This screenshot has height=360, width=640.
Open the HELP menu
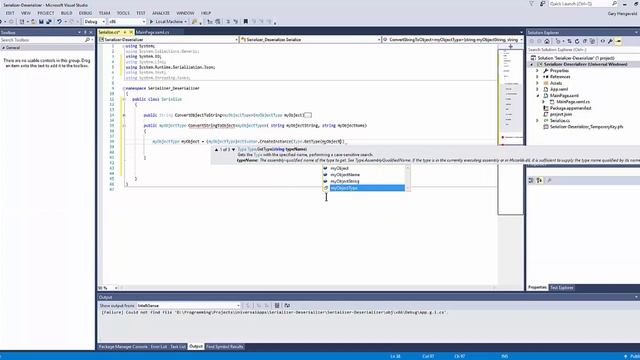(206, 13)
